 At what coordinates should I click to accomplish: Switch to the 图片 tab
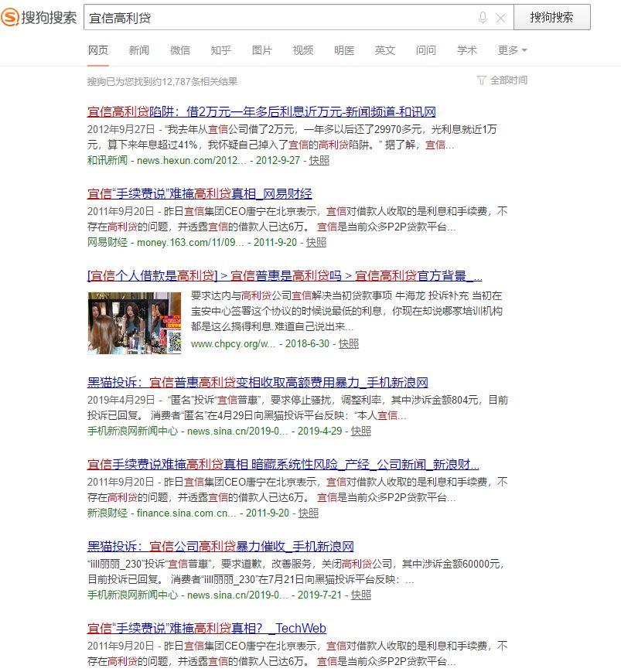pyautogui.click(x=262, y=50)
